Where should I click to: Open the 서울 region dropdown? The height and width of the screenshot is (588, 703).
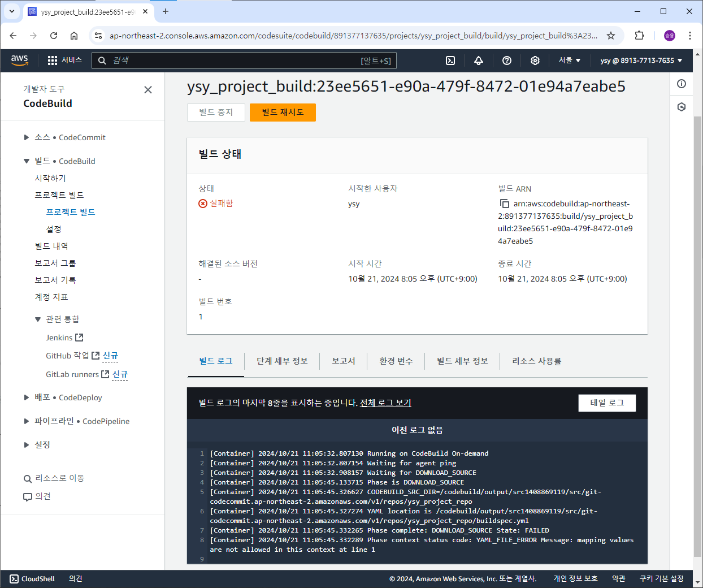click(x=570, y=60)
